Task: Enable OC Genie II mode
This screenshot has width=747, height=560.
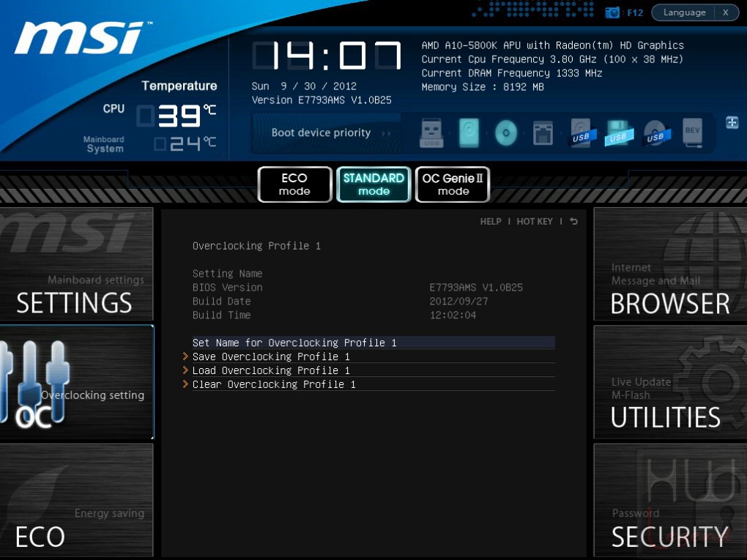Action: tap(453, 184)
